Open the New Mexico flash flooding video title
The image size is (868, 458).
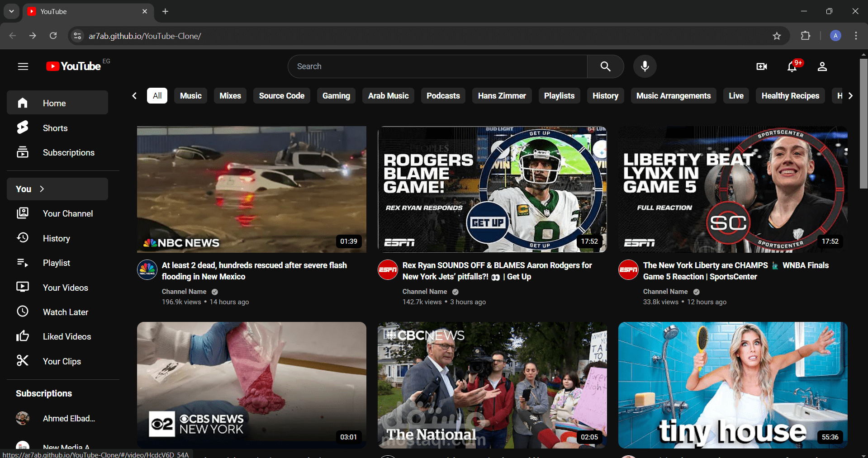(254, 271)
